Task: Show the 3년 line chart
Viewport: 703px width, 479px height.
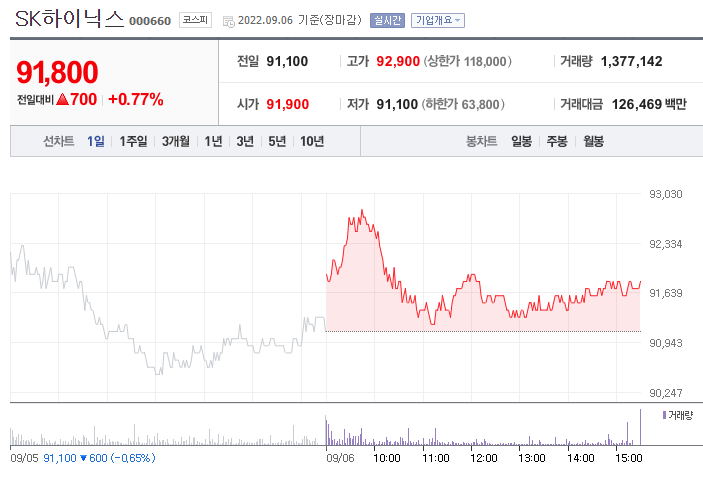Action: 245,141
